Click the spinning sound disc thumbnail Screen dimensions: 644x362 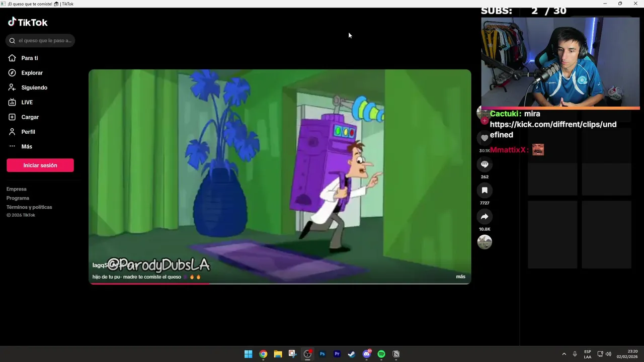[x=485, y=242]
